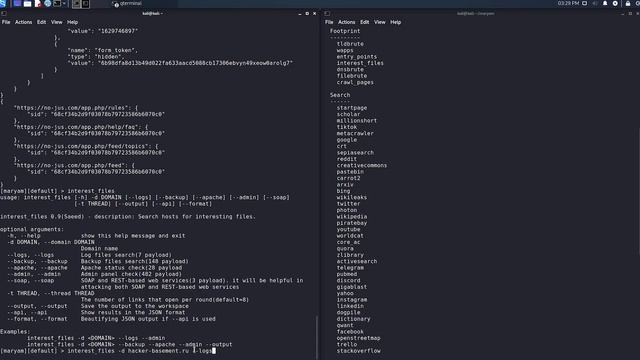Image resolution: width=640 pixels, height=360 pixels.
Task: Click the 'piratebay' search module
Action: tap(351, 223)
